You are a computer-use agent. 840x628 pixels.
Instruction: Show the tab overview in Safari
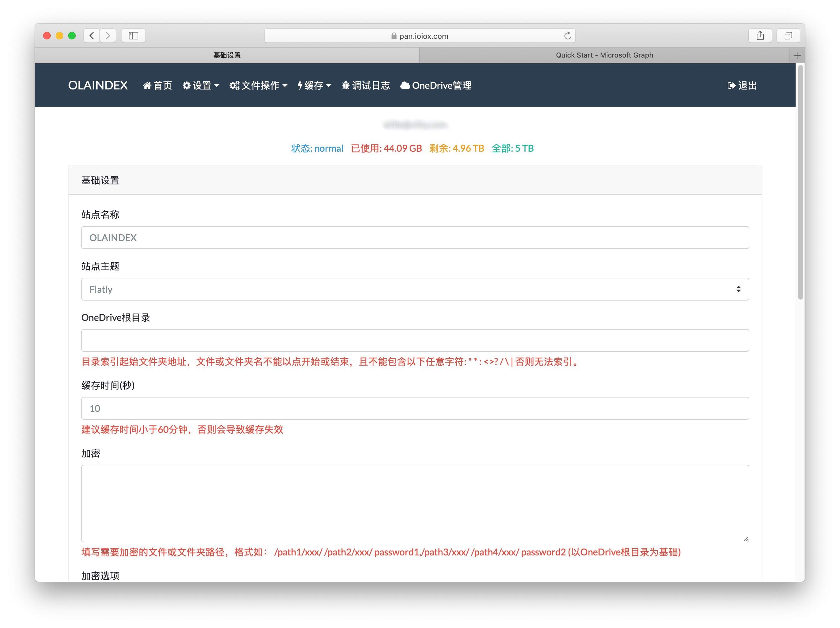pyautogui.click(x=788, y=36)
